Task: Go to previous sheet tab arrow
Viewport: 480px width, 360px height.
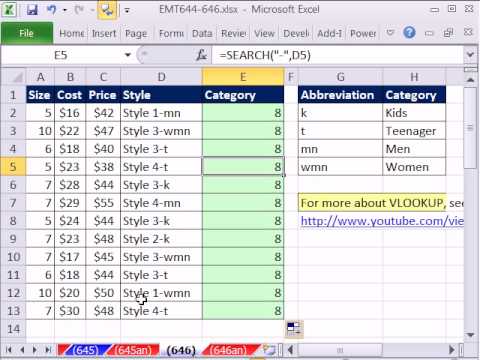Action: coord(22,350)
